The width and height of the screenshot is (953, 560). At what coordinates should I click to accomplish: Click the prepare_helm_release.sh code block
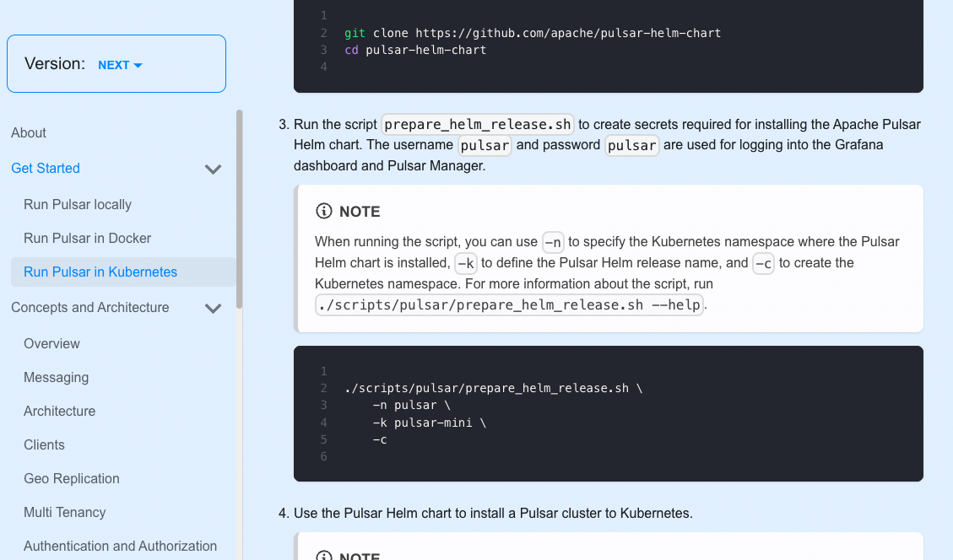tap(609, 413)
